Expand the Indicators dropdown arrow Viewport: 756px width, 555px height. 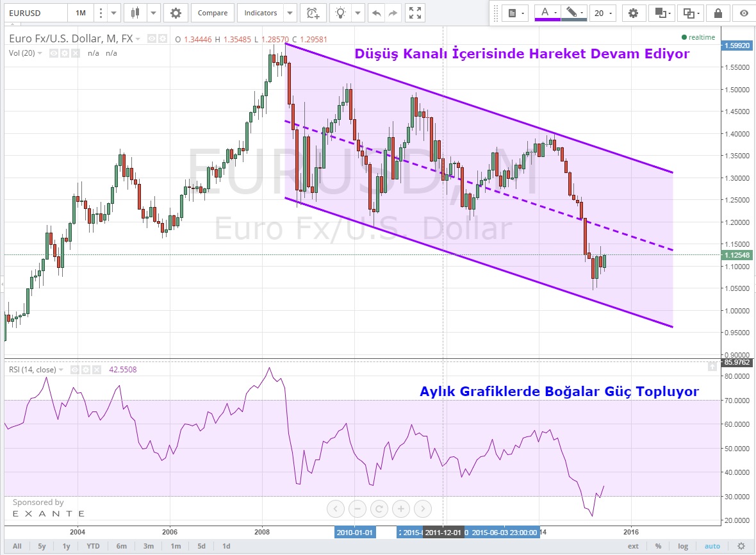pos(290,13)
